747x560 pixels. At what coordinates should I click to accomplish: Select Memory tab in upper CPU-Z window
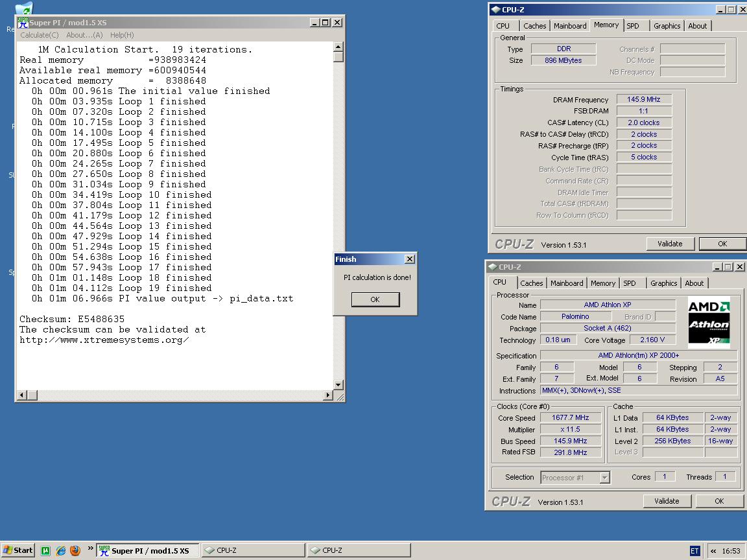(x=606, y=25)
